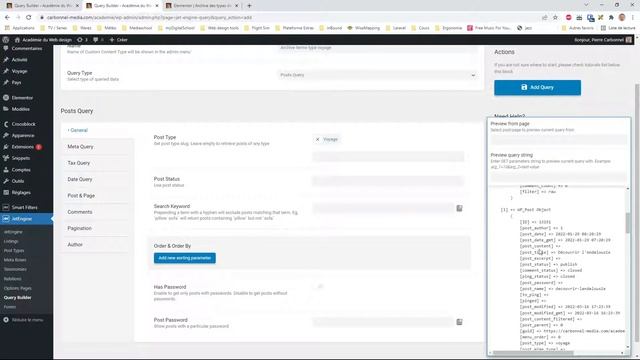Viewport: 640px width, 360px height.
Task: Open the Créer new content link
Action: 118,40
